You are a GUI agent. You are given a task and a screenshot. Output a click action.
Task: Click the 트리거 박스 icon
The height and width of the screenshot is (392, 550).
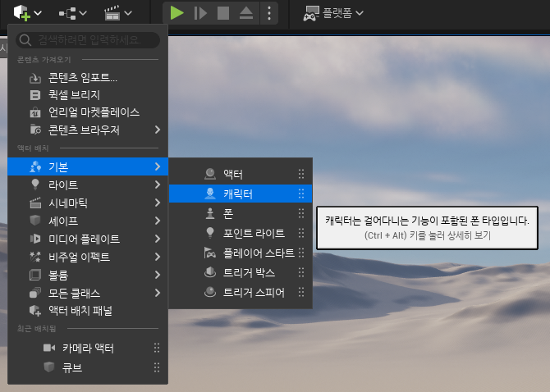click(x=210, y=272)
